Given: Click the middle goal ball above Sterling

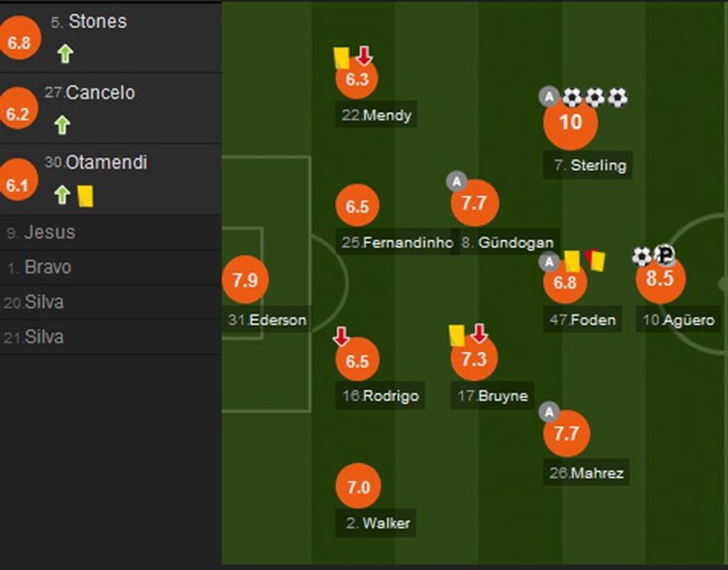Looking at the screenshot, I should (x=594, y=97).
